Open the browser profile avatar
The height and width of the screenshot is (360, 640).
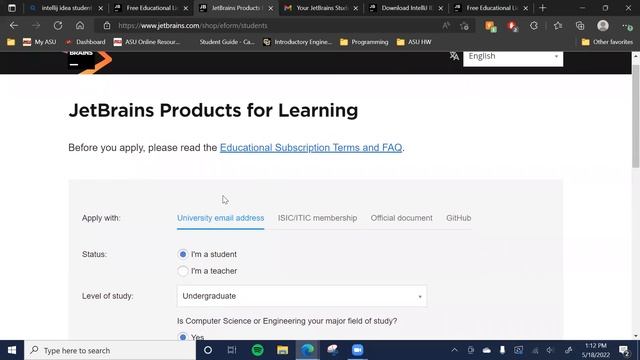(x=603, y=26)
